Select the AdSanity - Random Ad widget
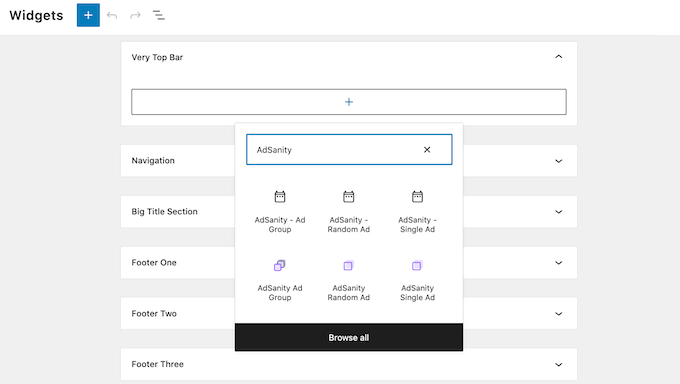Viewport: 680px width, 384px height. [349, 212]
